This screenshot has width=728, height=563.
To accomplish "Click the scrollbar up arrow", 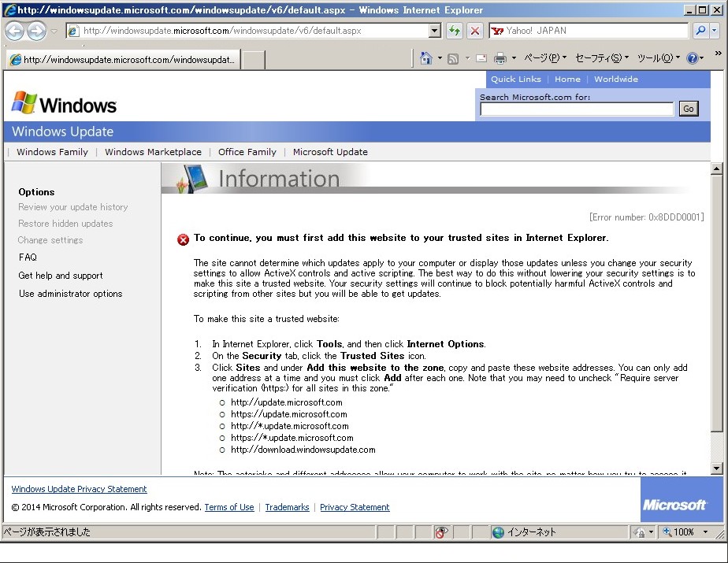I will [716, 169].
